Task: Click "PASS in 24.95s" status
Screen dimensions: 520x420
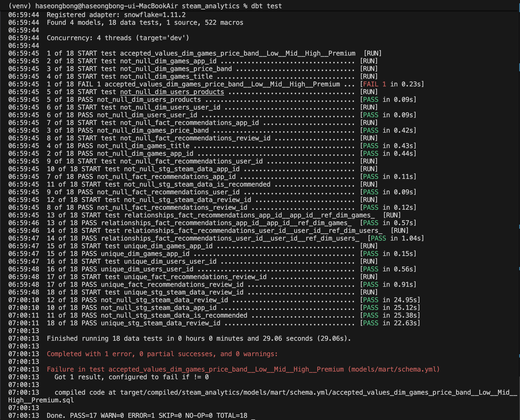Action: coord(390,300)
